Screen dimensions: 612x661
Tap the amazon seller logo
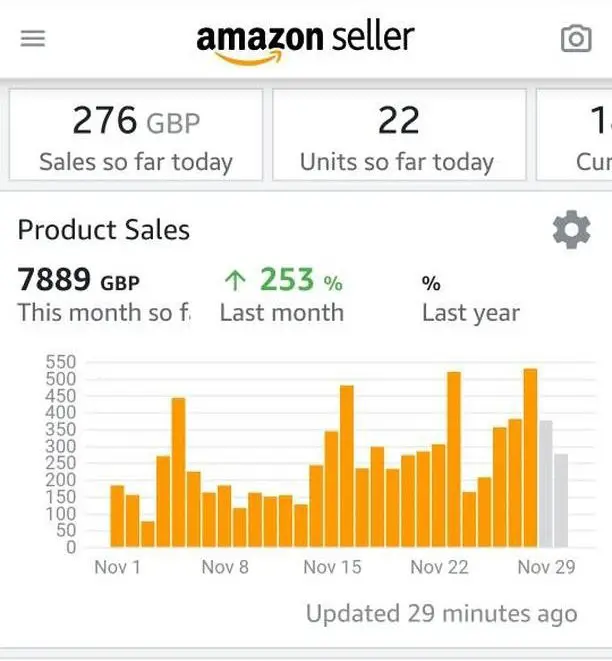[305, 43]
